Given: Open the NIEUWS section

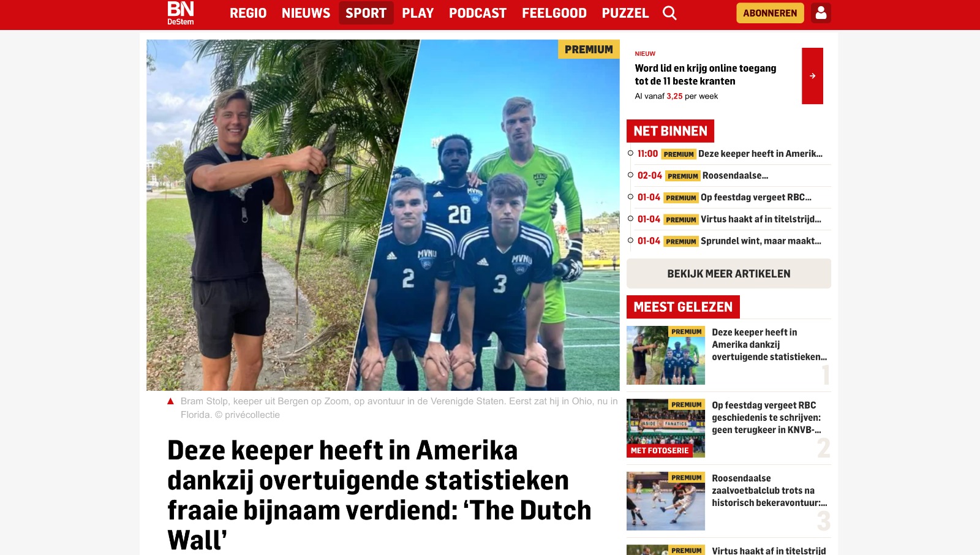Looking at the screenshot, I should pos(306,13).
